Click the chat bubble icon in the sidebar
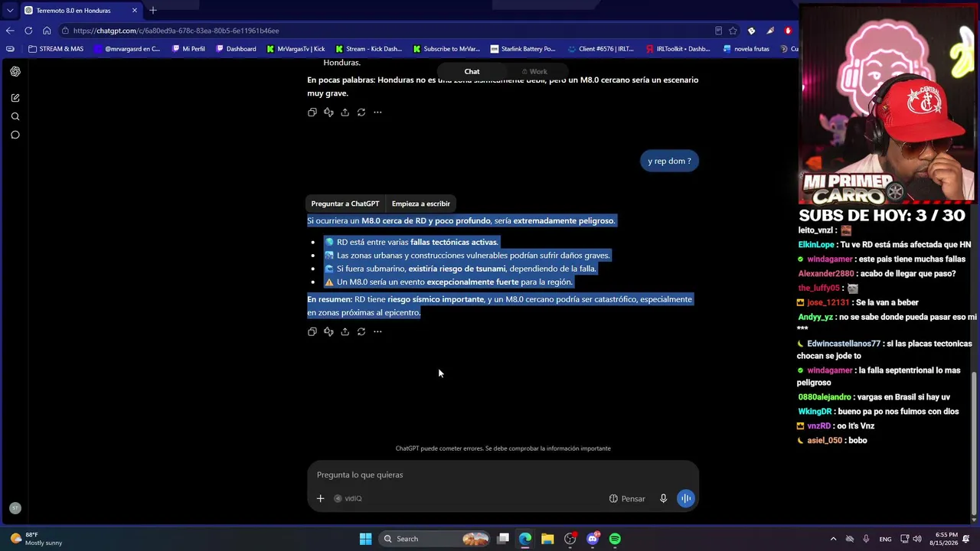 [15, 135]
